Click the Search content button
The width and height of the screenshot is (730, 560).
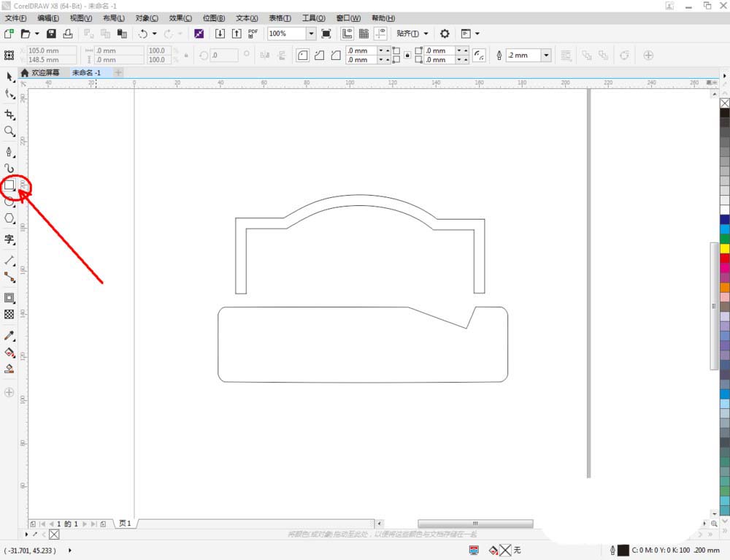click(199, 34)
